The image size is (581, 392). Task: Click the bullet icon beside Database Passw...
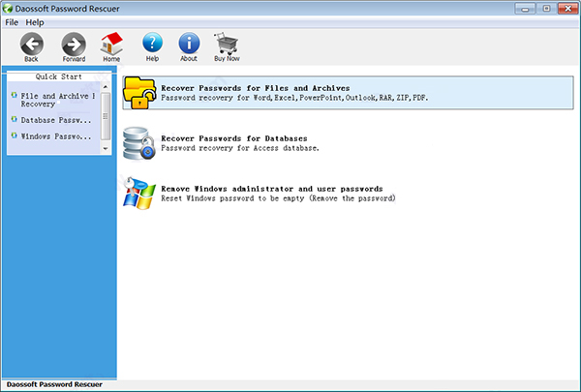[x=15, y=119]
